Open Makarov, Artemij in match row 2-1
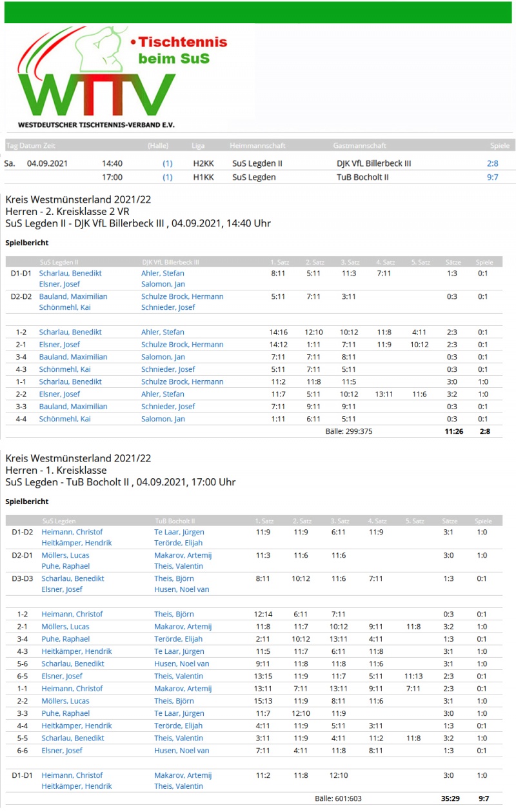The image size is (516, 812). pyautogui.click(x=183, y=627)
